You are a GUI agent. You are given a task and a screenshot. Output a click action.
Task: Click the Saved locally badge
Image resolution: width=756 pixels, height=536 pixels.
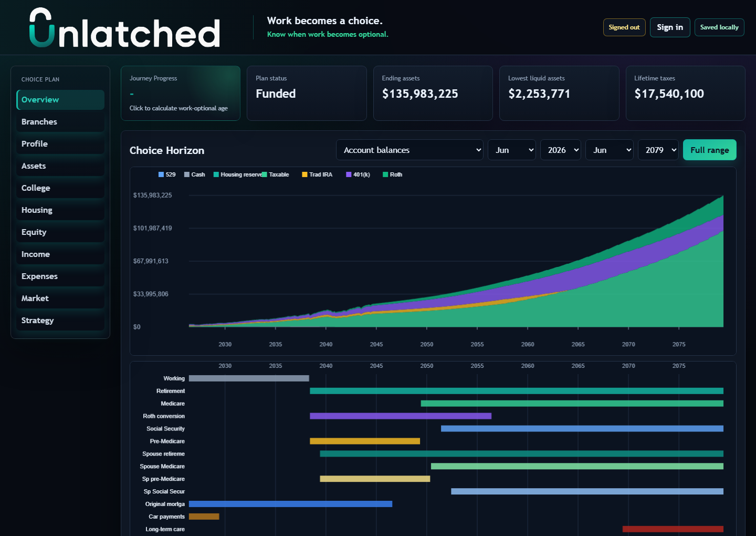tap(719, 27)
